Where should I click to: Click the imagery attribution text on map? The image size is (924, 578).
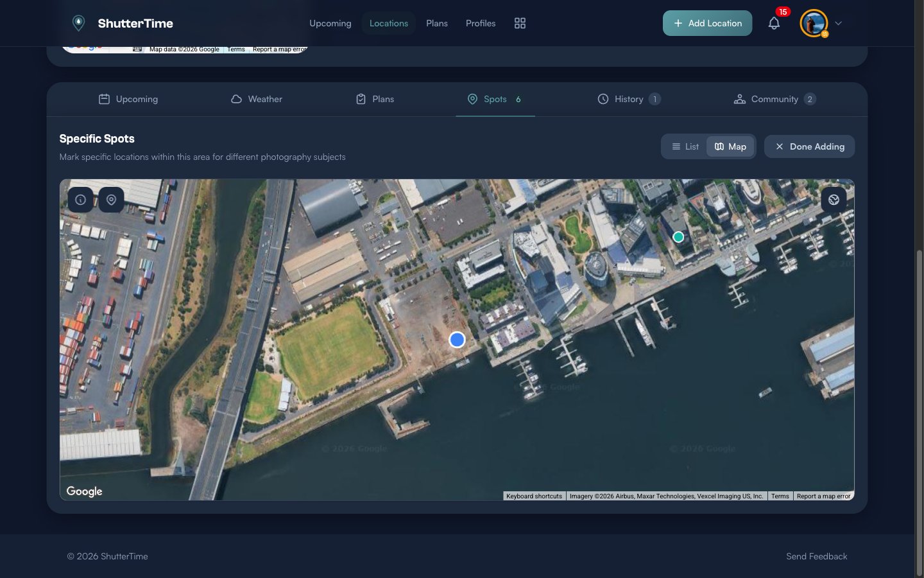tap(666, 496)
